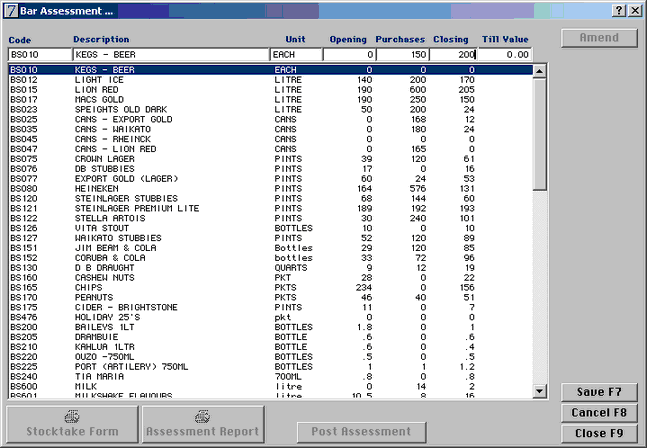
Task: Click the scrollbar down arrow
Action: click(x=539, y=391)
